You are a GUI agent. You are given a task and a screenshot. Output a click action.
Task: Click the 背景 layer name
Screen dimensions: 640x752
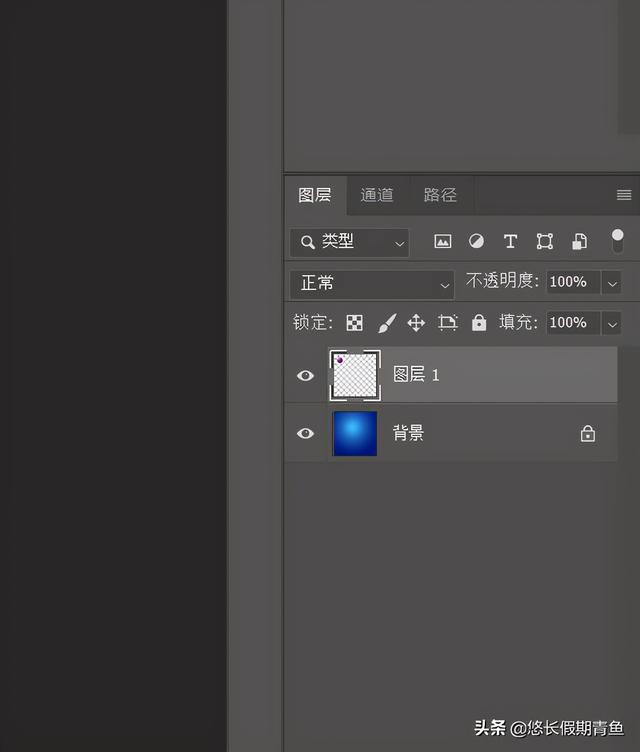click(408, 433)
